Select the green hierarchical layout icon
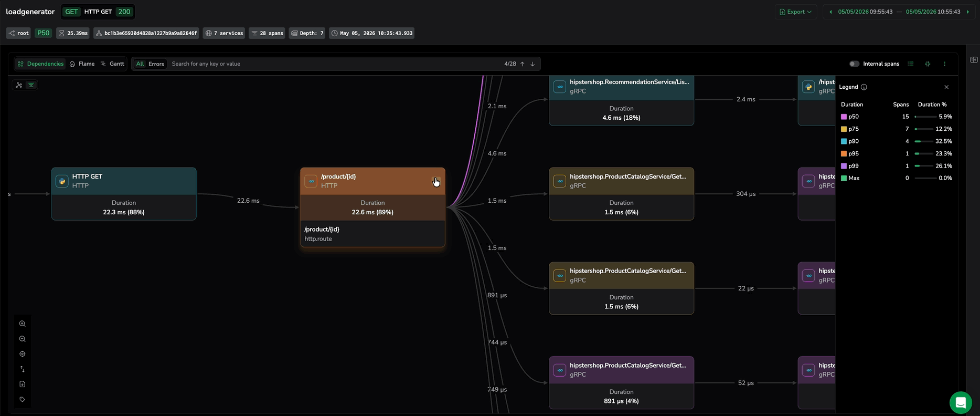980x416 pixels. click(x=31, y=85)
